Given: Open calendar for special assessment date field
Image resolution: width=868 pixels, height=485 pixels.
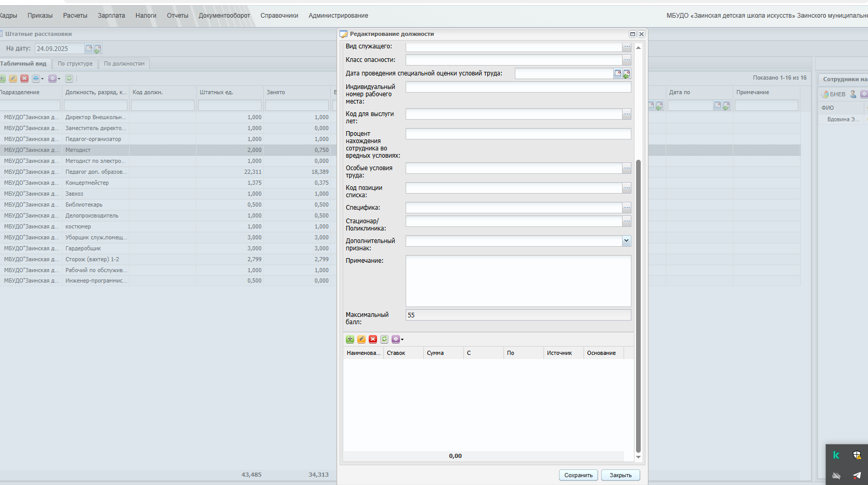Looking at the screenshot, I should pyautogui.click(x=618, y=73).
